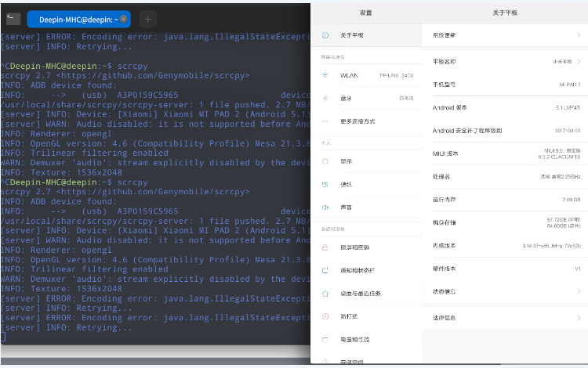Image resolution: width=588 pixels, height=368 pixels.
Task: Open 更多连接方式 settings row
Action: click(366, 121)
